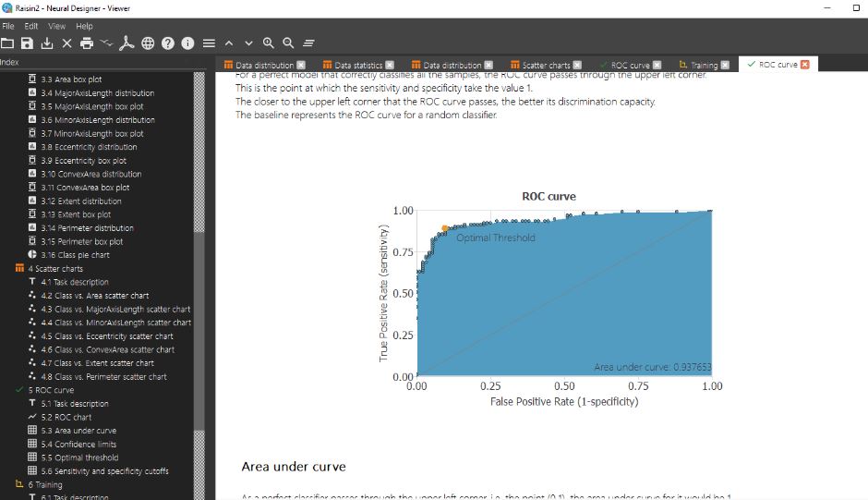Viewport: 868px width, 500px height.
Task: Switch to the Training tab
Action: [x=704, y=65]
